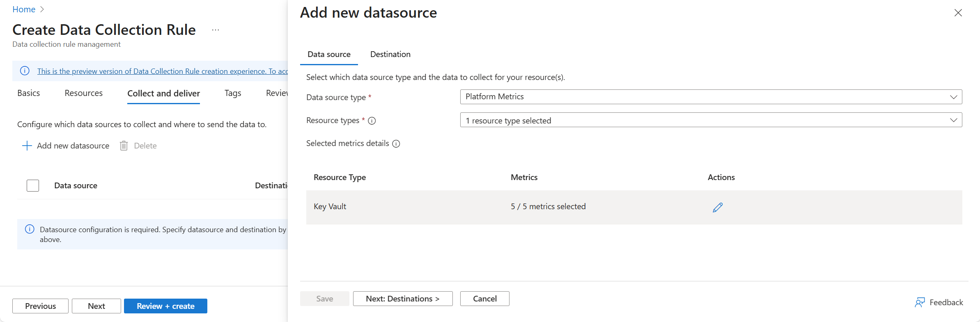
Task: Switch to the Destination tab
Action: pos(390,55)
